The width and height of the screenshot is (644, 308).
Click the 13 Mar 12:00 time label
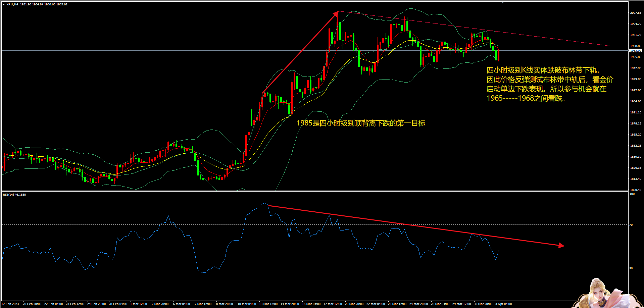(268, 304)
